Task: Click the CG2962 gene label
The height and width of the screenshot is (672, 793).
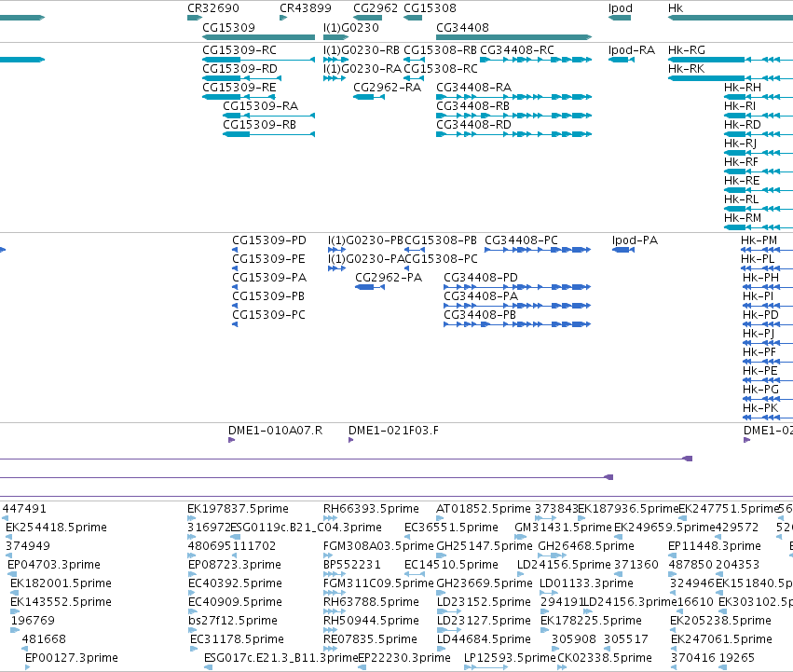Action: click(376, 8)
